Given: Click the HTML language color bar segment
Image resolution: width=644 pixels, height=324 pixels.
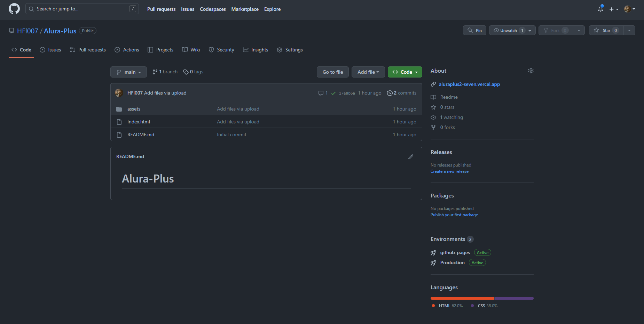Looking at the screenshot, I should (x=462, y=298).
